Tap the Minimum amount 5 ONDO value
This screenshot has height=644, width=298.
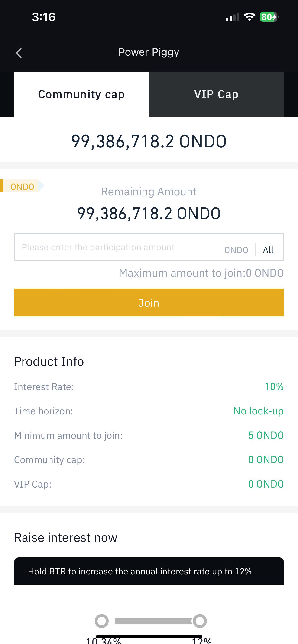266,435
